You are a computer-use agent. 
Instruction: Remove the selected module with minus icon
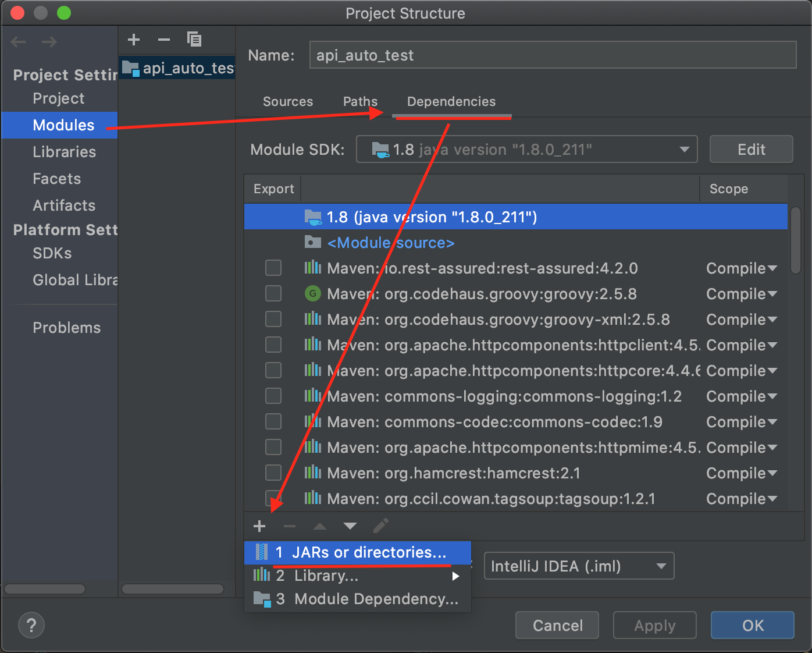pyautogui.click(x=164, y=40)
